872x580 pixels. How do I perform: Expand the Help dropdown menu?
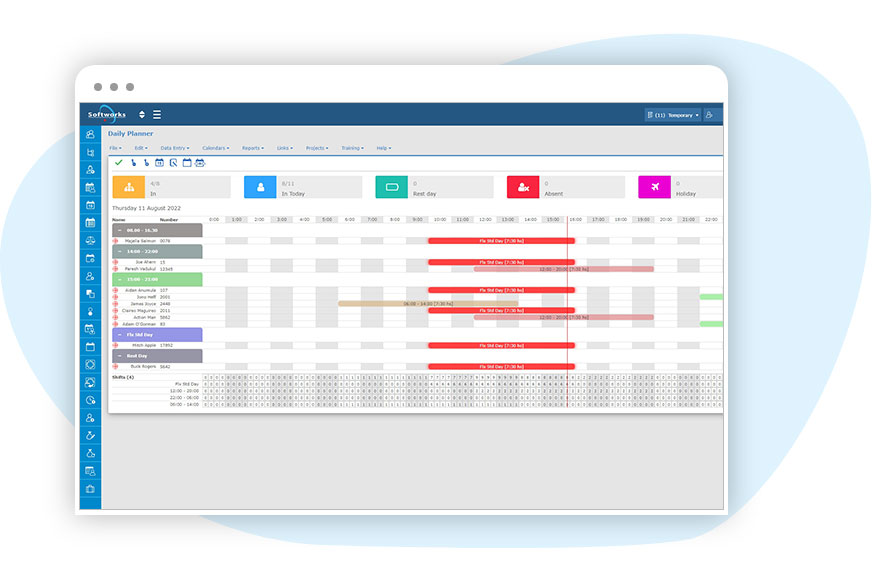tap(384, 148)
